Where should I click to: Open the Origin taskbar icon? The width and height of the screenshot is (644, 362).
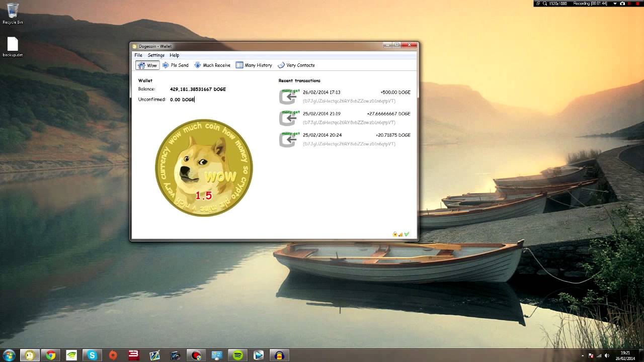[x=113, y=355]
